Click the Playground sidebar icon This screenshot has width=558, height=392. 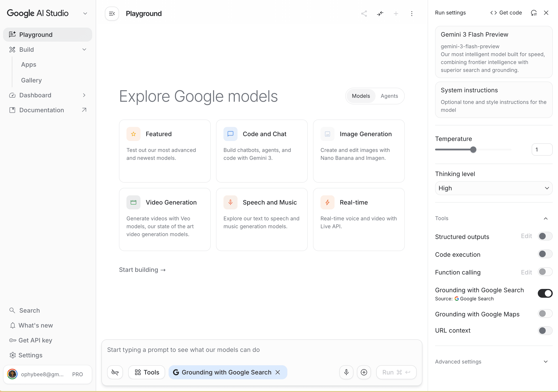tap(12, 34)
